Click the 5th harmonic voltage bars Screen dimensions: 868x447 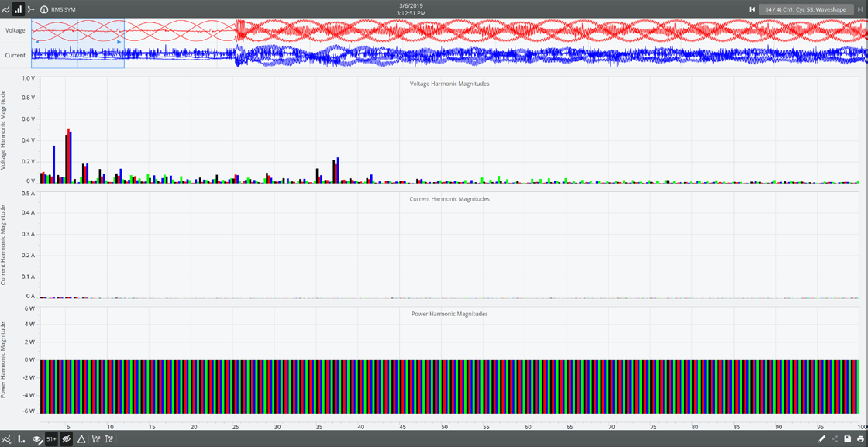69,156
